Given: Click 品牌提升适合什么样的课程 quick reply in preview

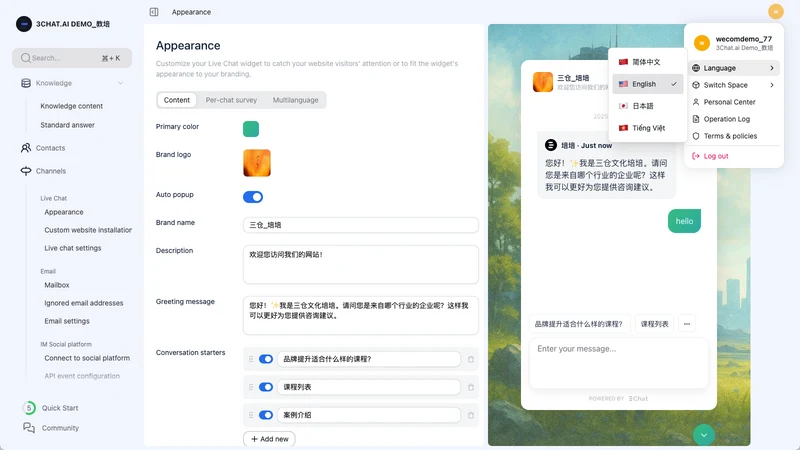Looking at the screenshot, I should pyautogui.click(x=579, y=324).
